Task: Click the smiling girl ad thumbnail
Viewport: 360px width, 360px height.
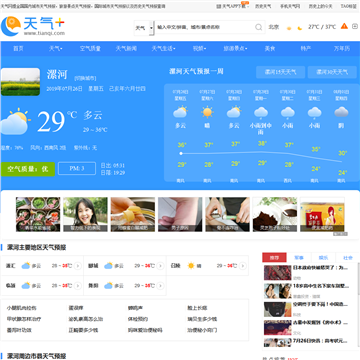Action: [85, 214]
